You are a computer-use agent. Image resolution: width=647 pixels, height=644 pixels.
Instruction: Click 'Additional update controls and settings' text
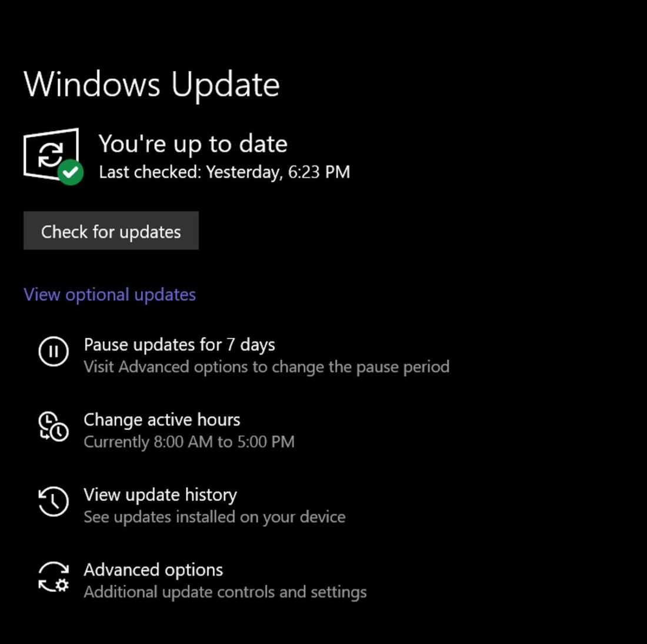click(x=225, y=592)
